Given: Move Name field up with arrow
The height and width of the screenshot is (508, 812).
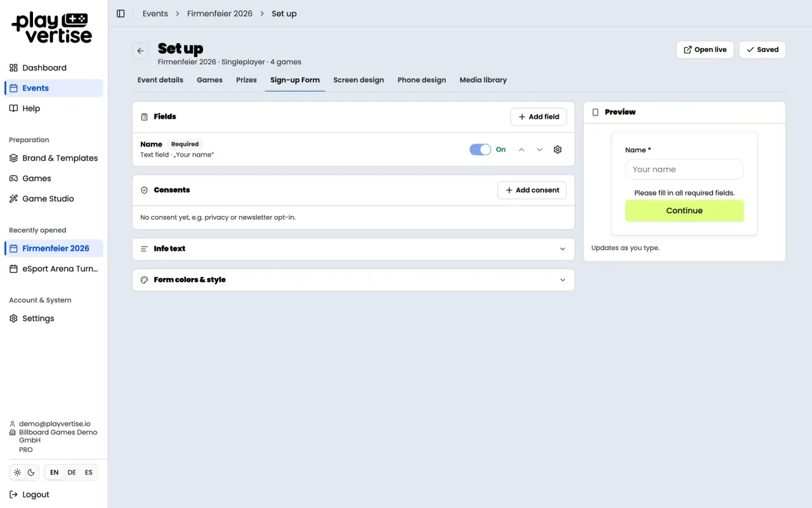Looking at the screenshot, I should [x=521, y=150].
